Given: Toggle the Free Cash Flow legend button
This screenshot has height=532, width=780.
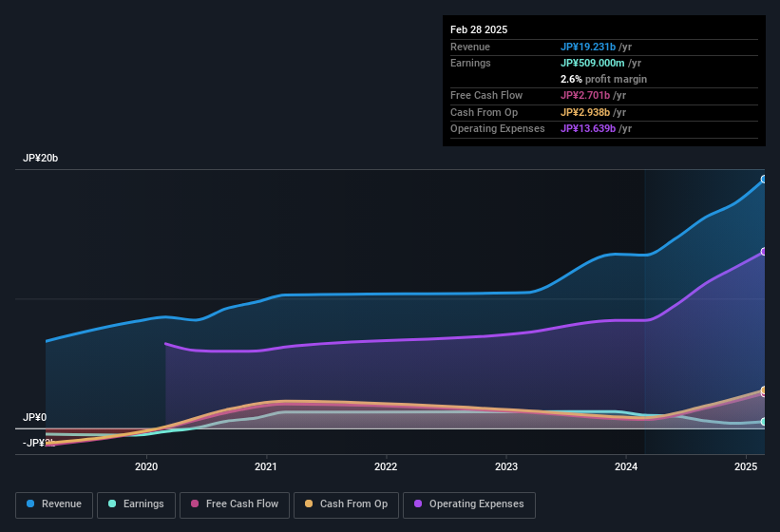Looking at the screenshot, I should point(235,504).
